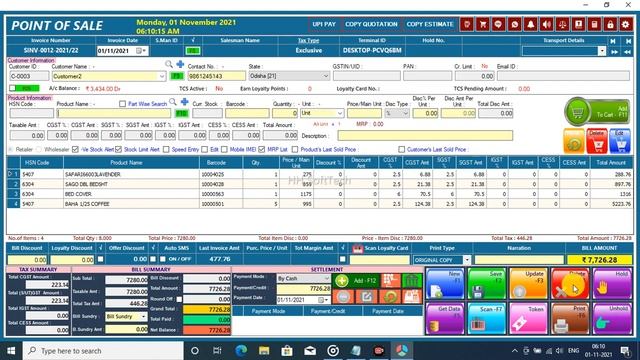The height and width of the screenshot is (360, 640).
Task: Click the Narration input field
Action: tap(519, 260)
